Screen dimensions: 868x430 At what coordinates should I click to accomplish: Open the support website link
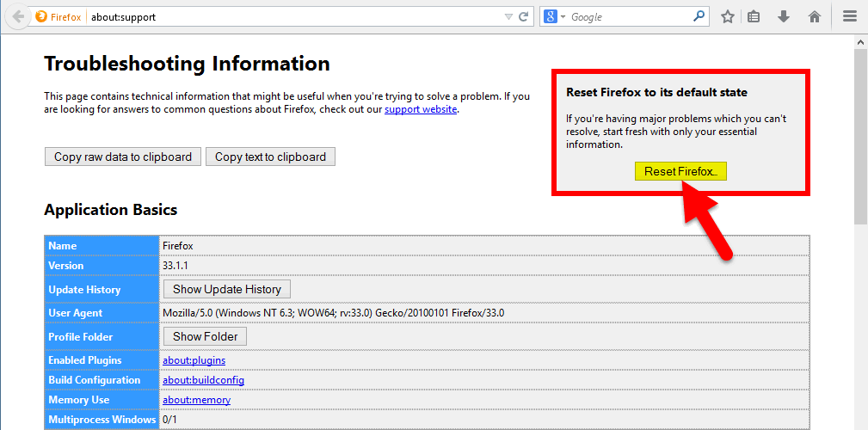pos(421,109)
